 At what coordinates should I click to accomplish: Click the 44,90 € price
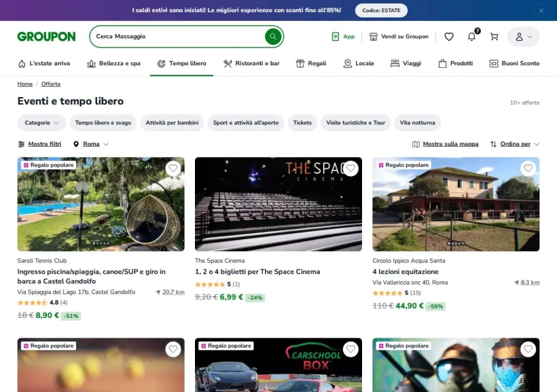pos(410,306)
